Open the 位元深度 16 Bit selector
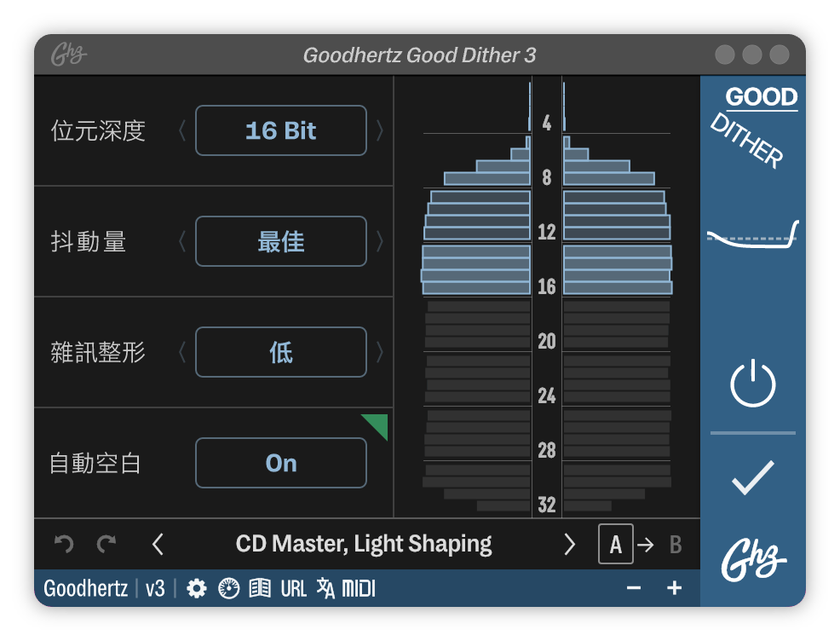This screenshot has height=641, width=840. coord(281,130)
